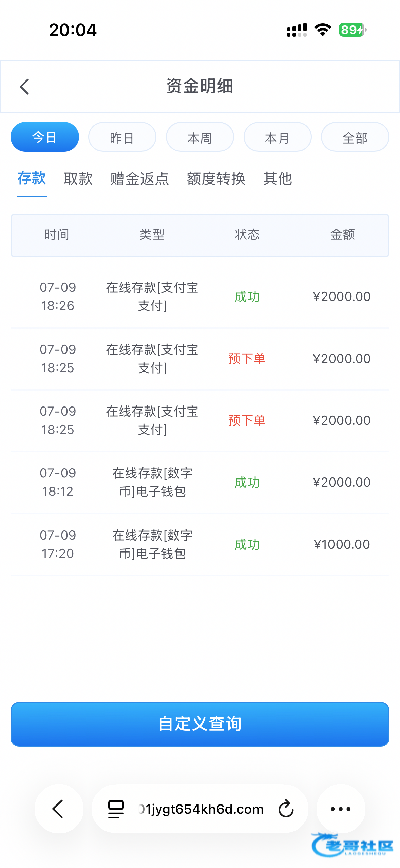The height and width of the screenshot is (868, 400).
Task: Switch to the 额度转换 tab
Action: pyautogui.click(x=216, y=179)
